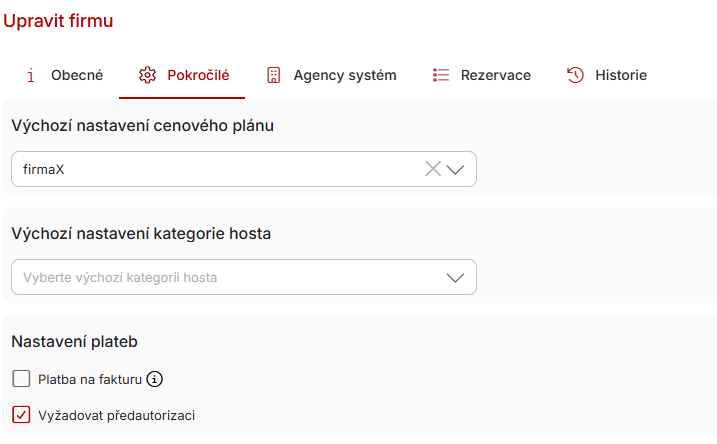Screen dimensions: 717x444
Task: Click the Vyžadovat předautorizaci label text
Action: pos(116,414)
